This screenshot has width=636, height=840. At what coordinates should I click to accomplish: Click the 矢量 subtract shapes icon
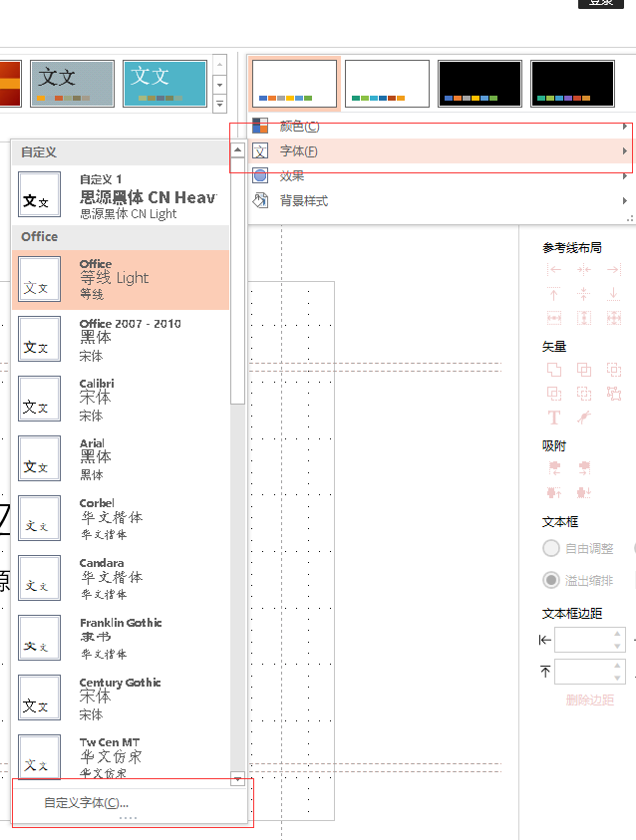click(554, 394)
